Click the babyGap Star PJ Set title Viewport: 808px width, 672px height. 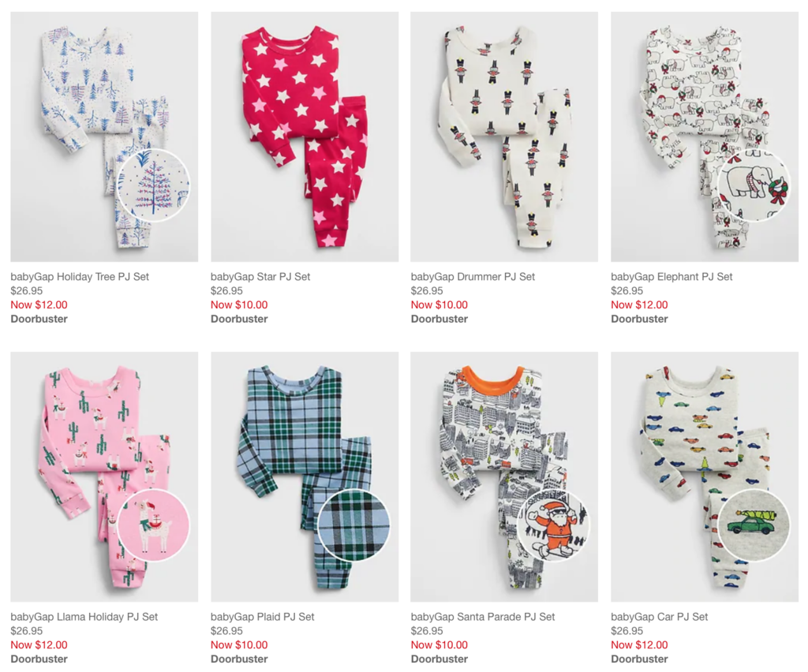(x=260, y=277)
